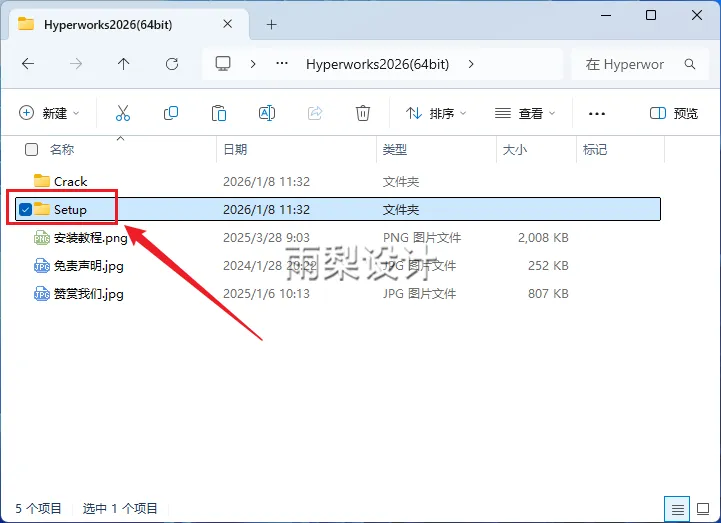Delete the selected item with trash icon

click(x=363, y=113)
